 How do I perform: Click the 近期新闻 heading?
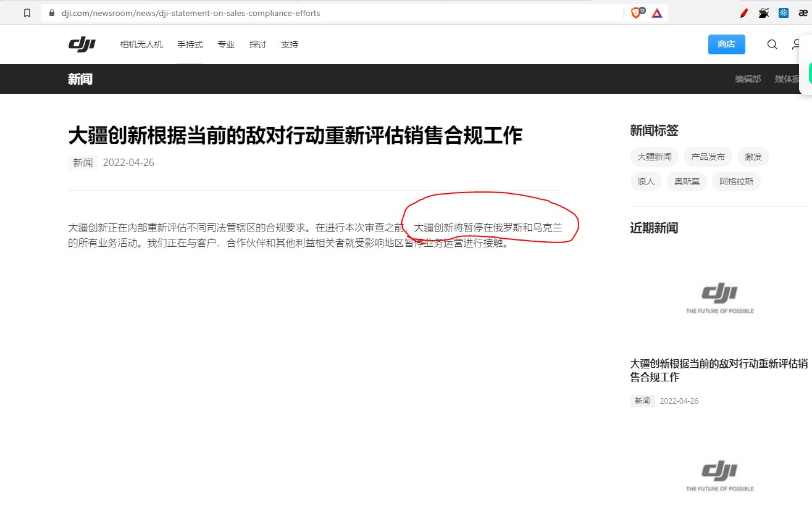tap(654, 228)
